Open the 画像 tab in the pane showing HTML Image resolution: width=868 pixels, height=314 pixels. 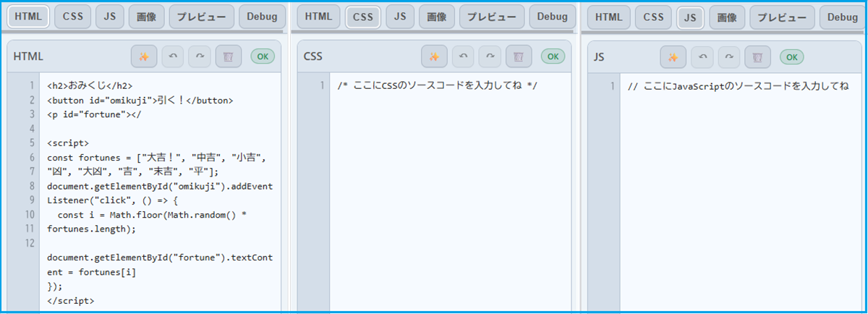[147, 17]
